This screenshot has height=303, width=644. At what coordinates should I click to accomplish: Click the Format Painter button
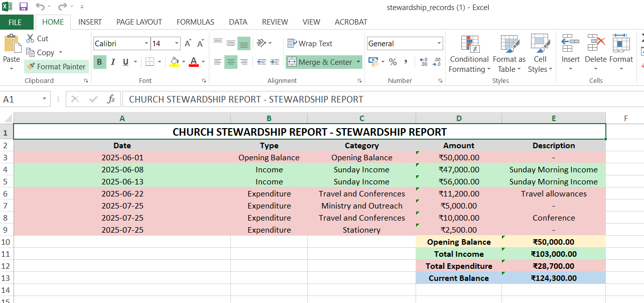tap(56, 66)
